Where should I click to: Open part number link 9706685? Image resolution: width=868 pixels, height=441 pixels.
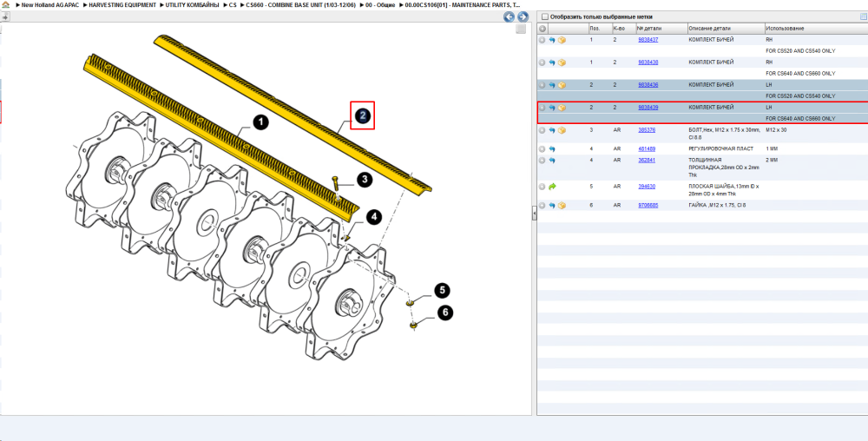pos(648,205)
